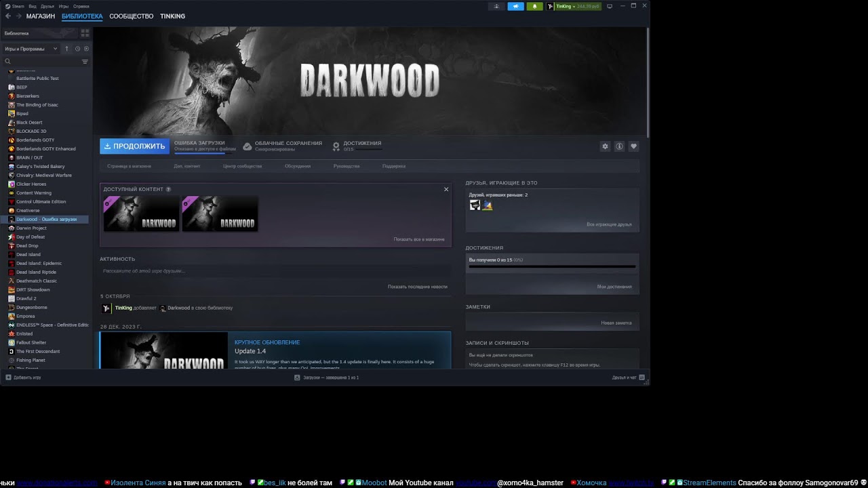Click the activity input field for friends
The image size is (868, 488).
click(x=275, y=271)
